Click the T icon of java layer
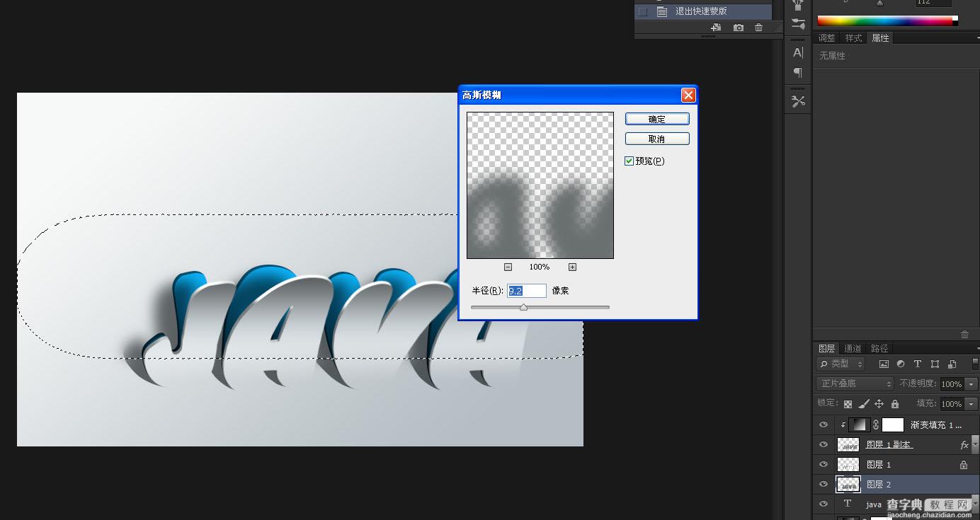Screen dimensions: 980x520 (x=848, y=504)
